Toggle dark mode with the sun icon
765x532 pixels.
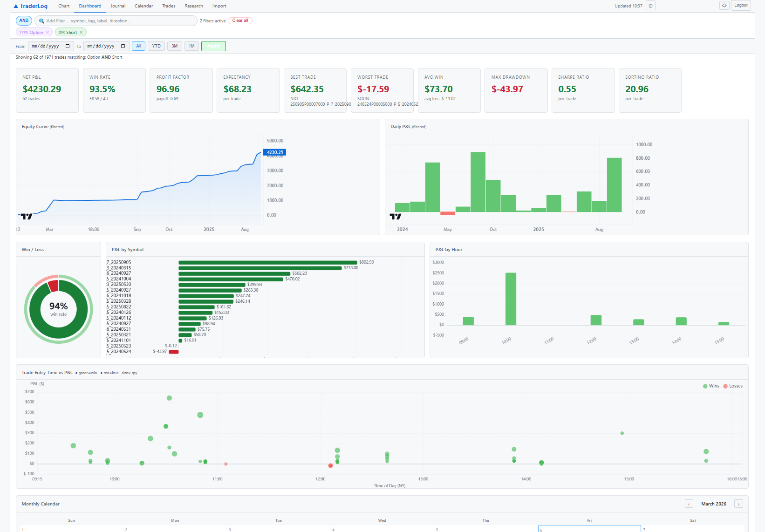pyautogui.click(x=724, y=5)
